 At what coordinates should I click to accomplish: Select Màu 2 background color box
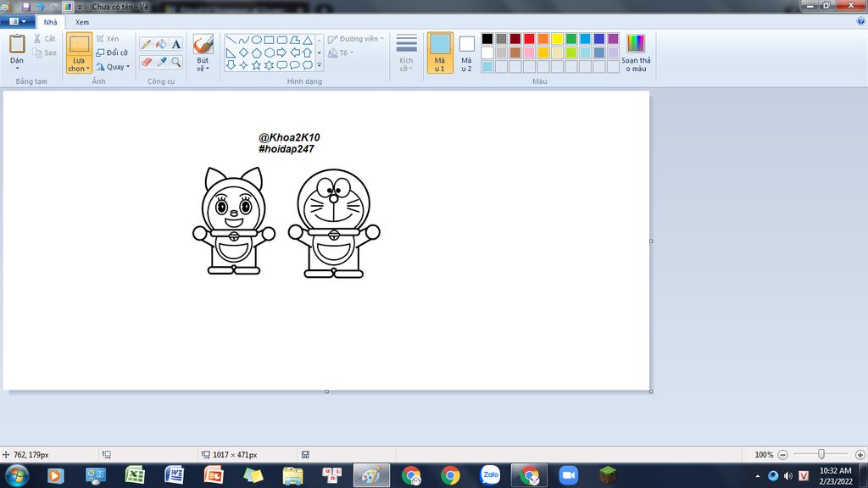467,53
